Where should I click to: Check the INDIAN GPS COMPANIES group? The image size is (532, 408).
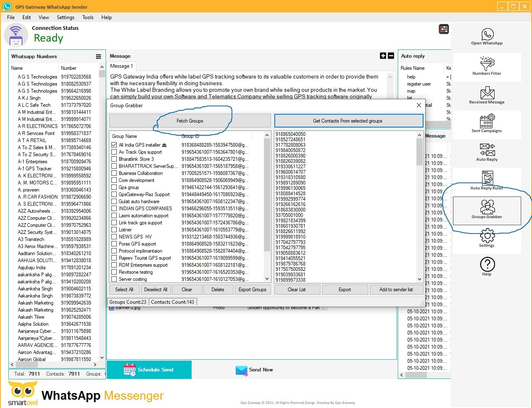pos(114,209)
